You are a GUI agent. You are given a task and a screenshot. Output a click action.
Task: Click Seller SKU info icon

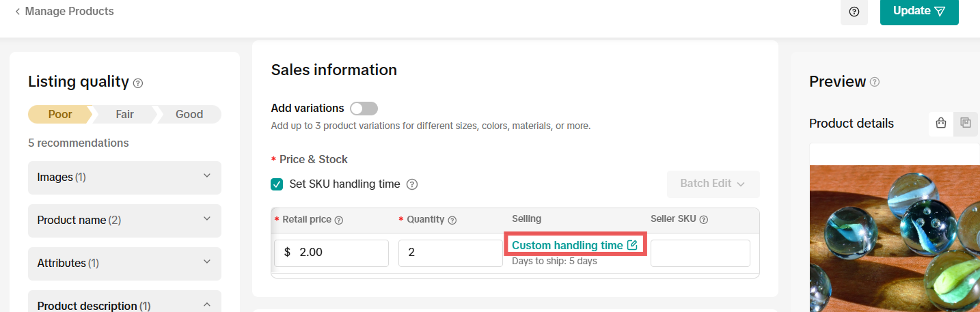tap(704, 220)
